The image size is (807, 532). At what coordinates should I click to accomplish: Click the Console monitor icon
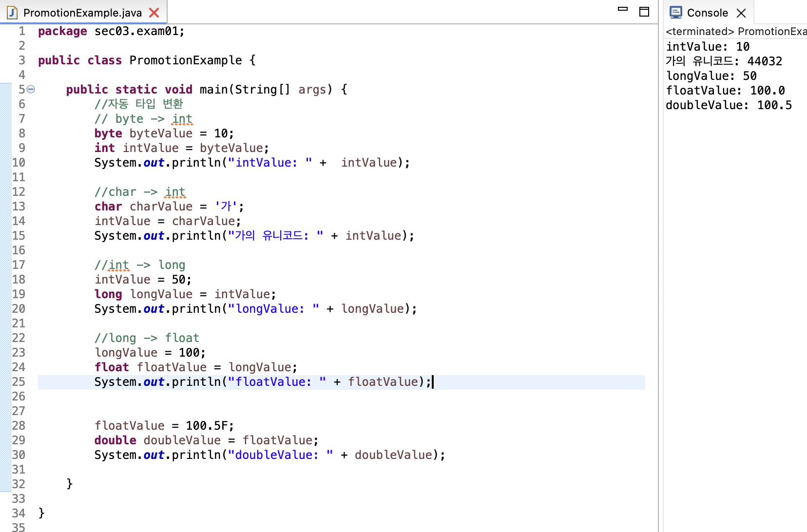[676, 12]
